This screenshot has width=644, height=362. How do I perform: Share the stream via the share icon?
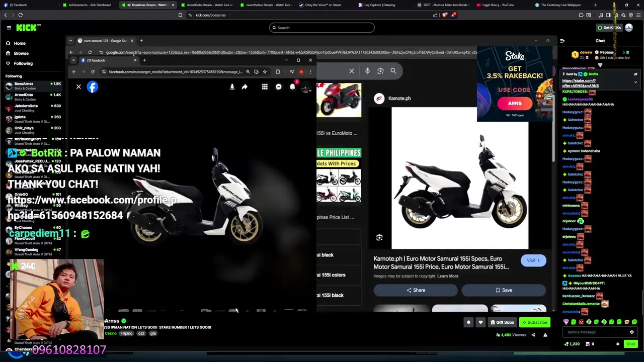tap(533, 335)
